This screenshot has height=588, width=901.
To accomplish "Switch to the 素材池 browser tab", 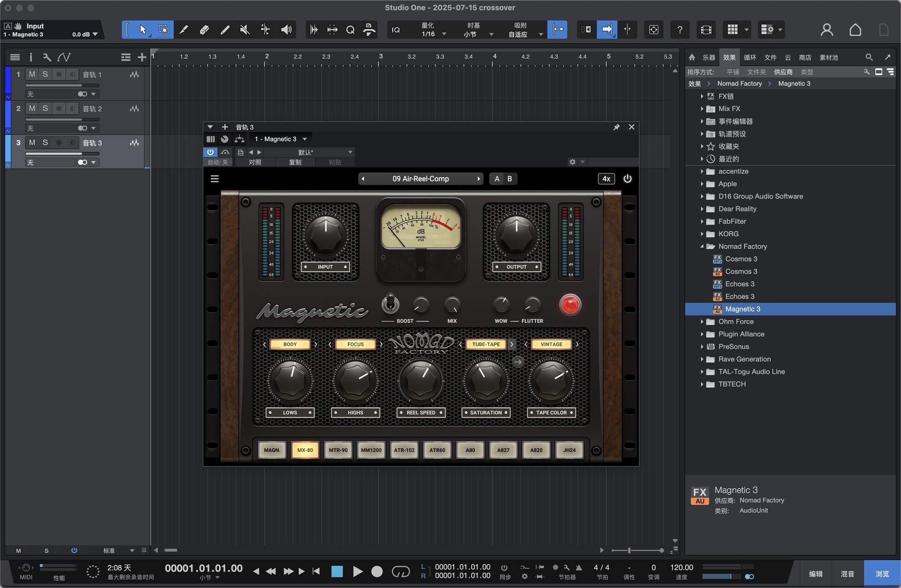I will (x=829, y=57).
